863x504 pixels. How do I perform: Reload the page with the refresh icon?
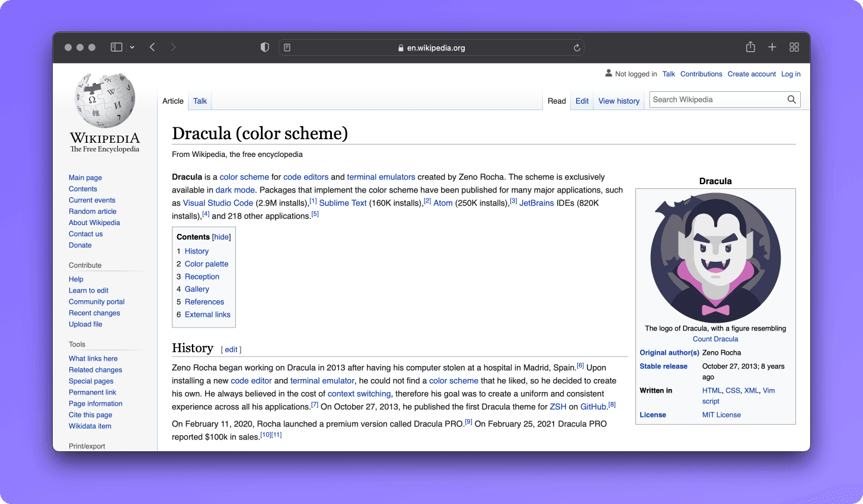576,47
